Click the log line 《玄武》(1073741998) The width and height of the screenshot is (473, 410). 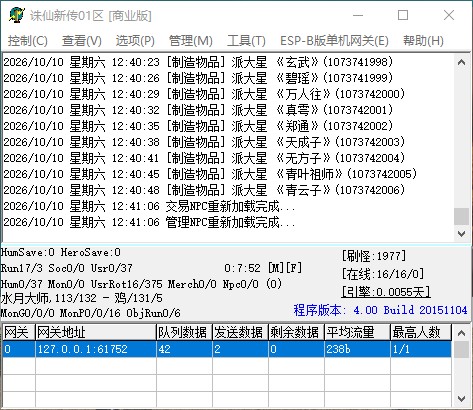198,62
